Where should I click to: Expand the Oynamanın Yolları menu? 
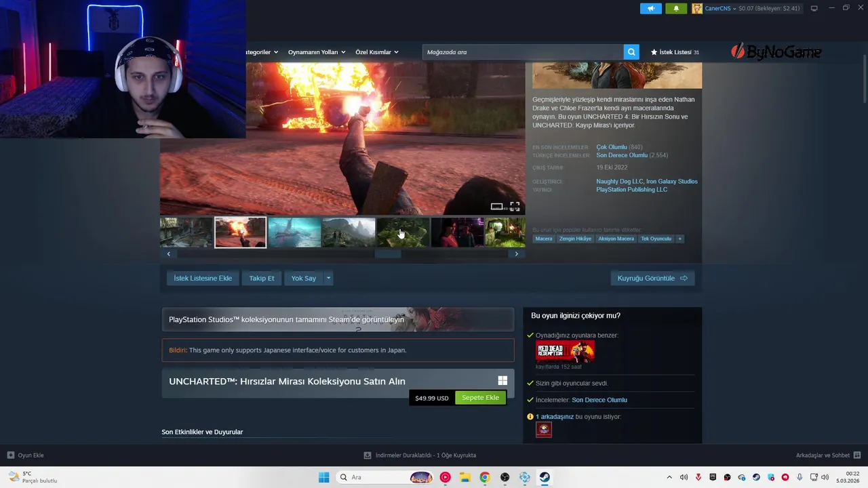coord(317,52)
